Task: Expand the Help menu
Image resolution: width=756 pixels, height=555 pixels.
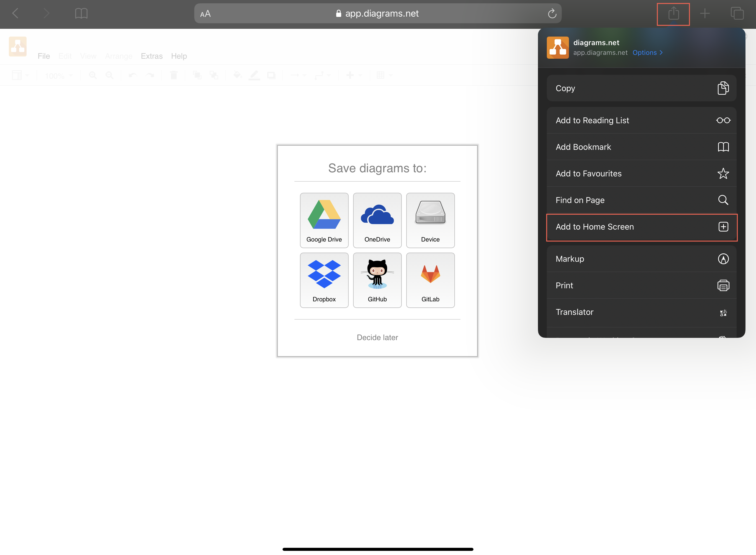Action: (x=179, y=56)
